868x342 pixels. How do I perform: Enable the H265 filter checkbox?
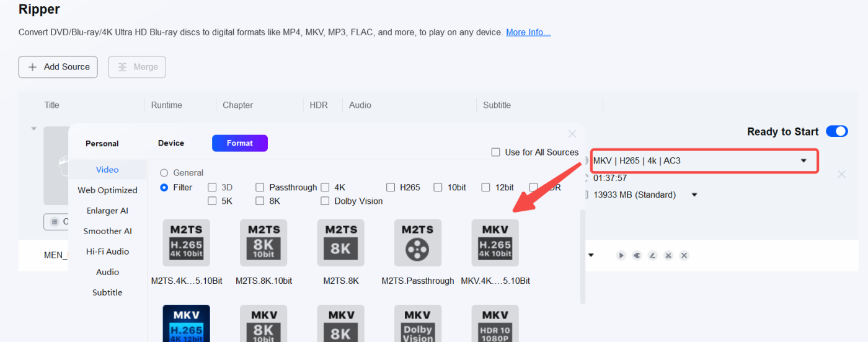[391, 187]
